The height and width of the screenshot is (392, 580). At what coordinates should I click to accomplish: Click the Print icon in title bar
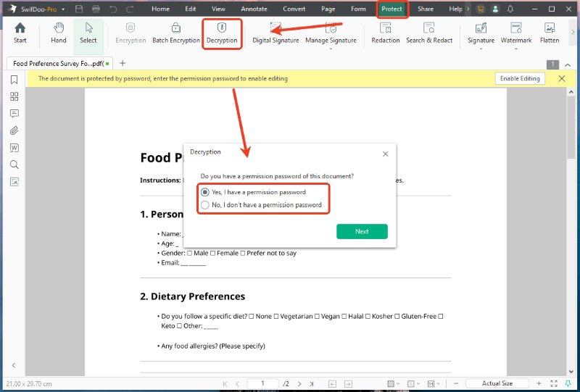click(x=96, y=9)
